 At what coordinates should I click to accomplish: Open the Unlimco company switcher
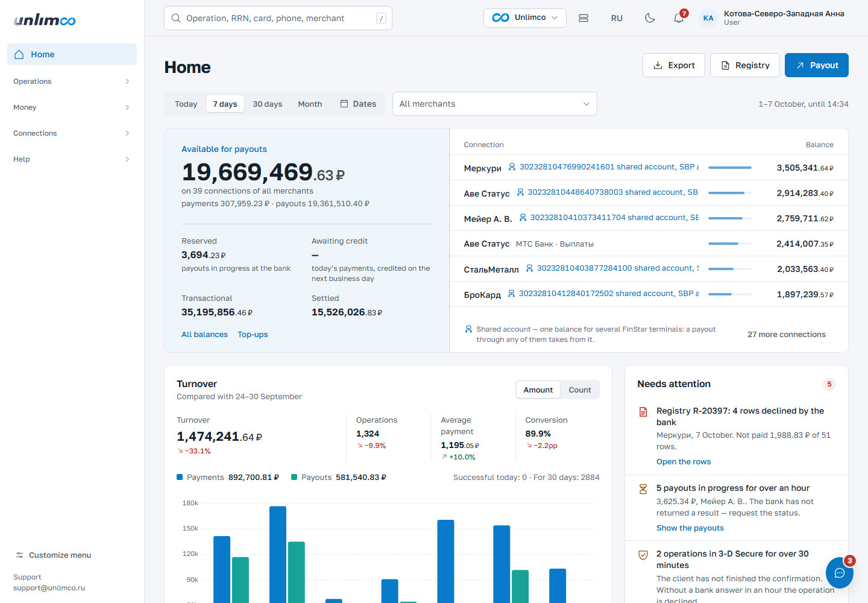(525, 18)
